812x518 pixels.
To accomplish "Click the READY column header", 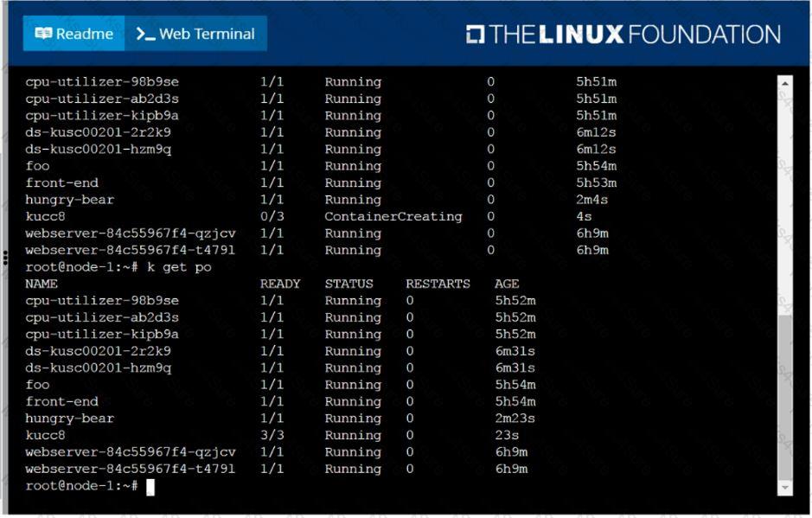I will pos(280,284).
